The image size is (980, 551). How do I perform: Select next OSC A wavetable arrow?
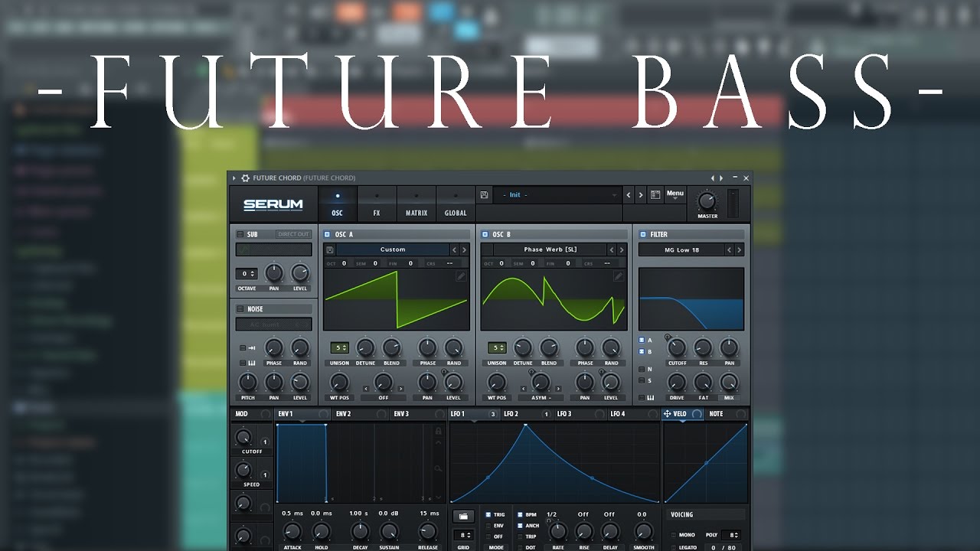(x=464, y=249)
